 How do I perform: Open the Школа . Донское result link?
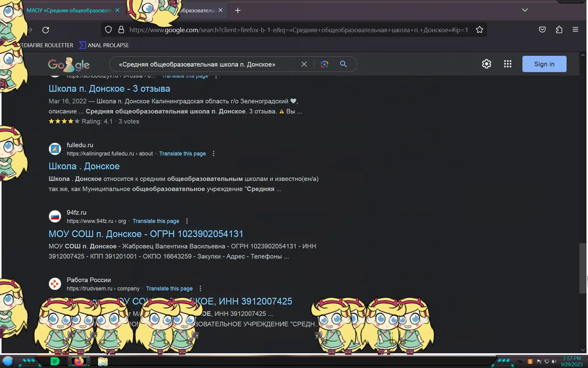[x=84, y=166]
